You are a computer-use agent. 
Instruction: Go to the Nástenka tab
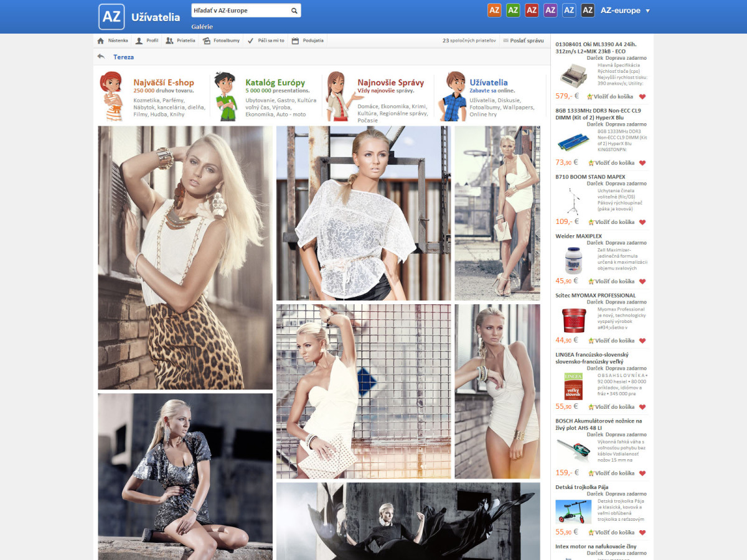coord(113,40)
